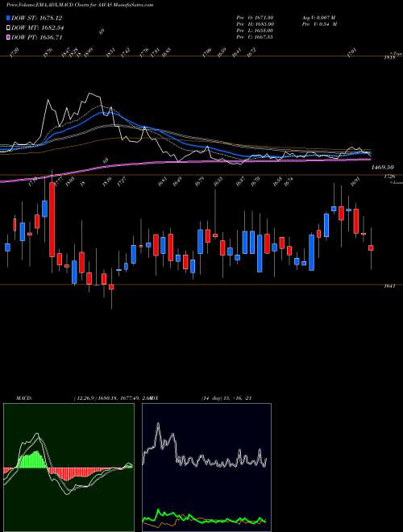The image size is (403, 532).
Task: Click the 1641 support level label
Action: pos(388,286)
